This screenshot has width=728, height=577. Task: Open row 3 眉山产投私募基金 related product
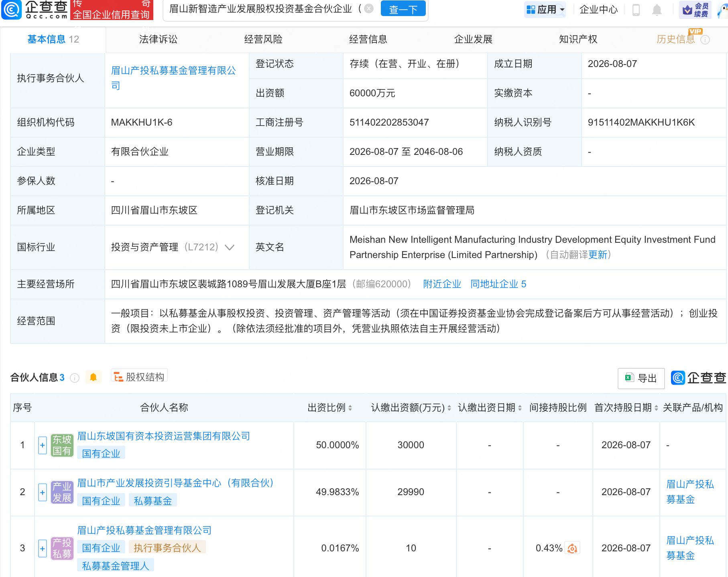click(690, 548)
